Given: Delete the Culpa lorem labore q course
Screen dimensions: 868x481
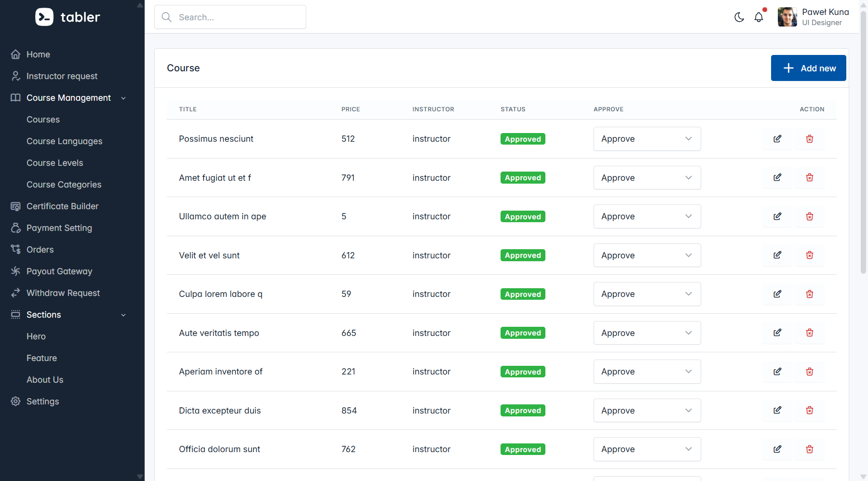Looking at the screenshot, I should click(x=810, y=294).
